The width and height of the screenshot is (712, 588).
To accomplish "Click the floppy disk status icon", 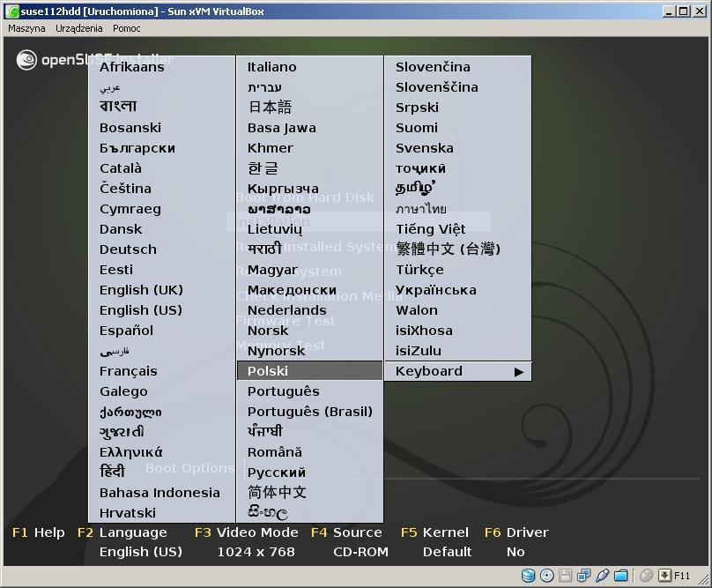I will pyautogui.click(x=566, y=576).
